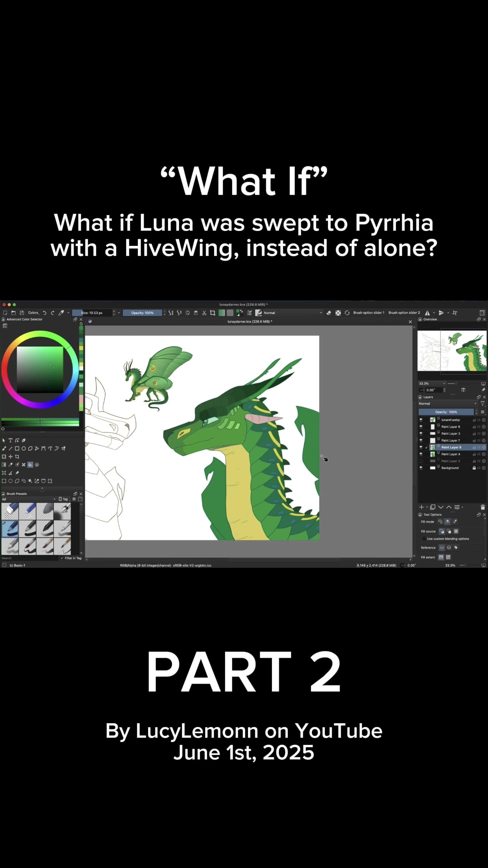The height and width of the screenshot is (868, 488).
Task: Open the Add layer dropdown arrow
Action: tap(427, 507)
